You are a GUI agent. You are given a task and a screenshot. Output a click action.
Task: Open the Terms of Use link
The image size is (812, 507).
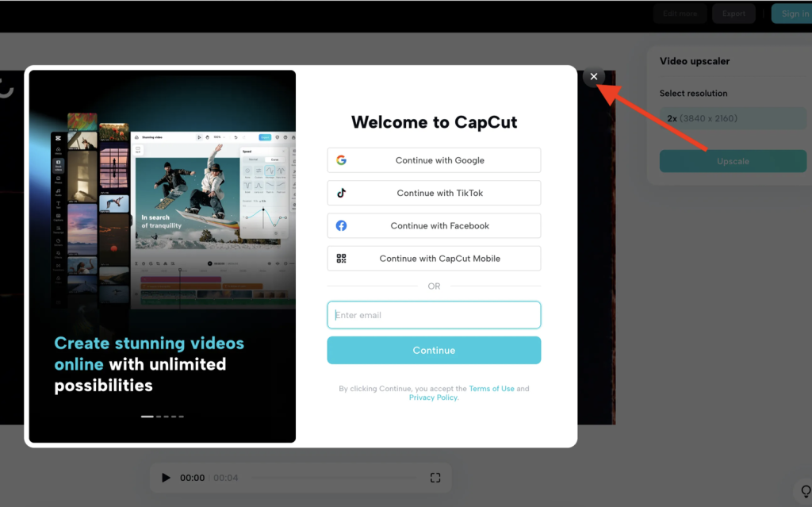(x=492, y=389)
